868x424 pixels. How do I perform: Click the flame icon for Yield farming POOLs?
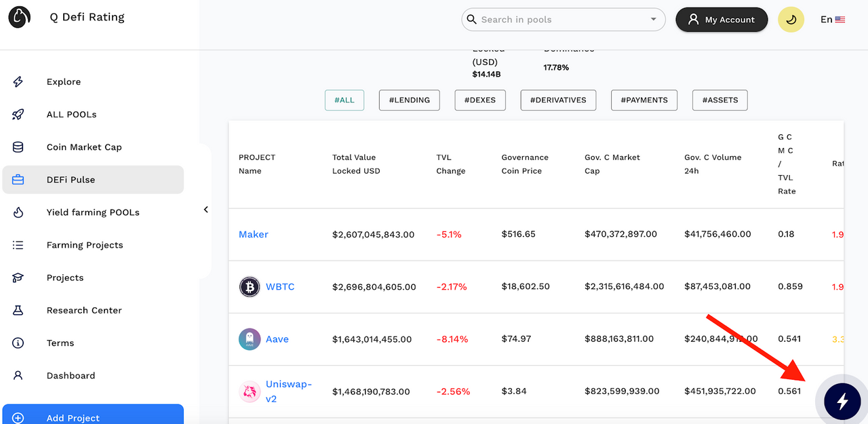[x=18, y=212]
